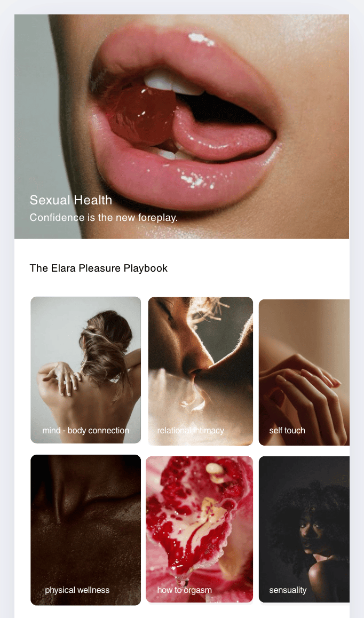Select the self touch card
The height and width of the screenshot is (618, 364).
(x=304, y=373)
